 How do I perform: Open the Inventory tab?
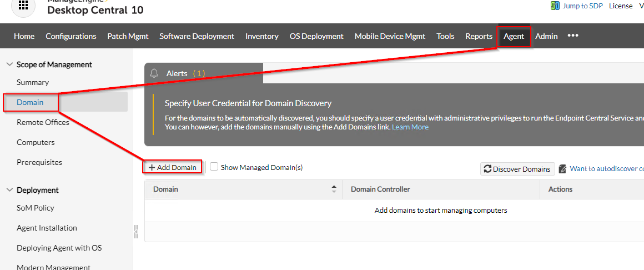(x=262, y=36)
